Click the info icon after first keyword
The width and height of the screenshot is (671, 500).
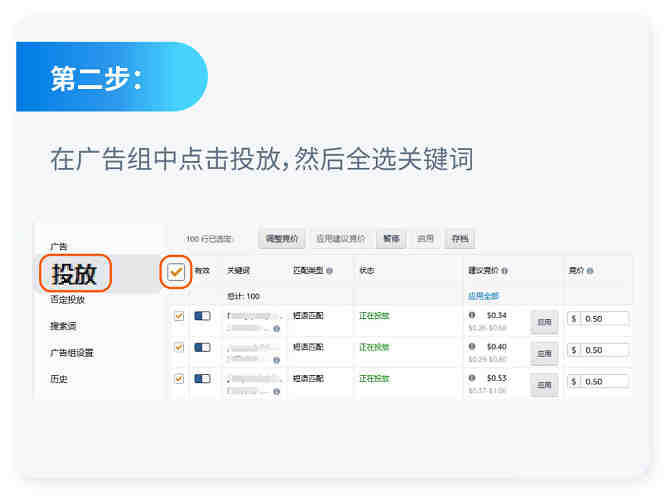pyautogui.click(x=276, y=329)
